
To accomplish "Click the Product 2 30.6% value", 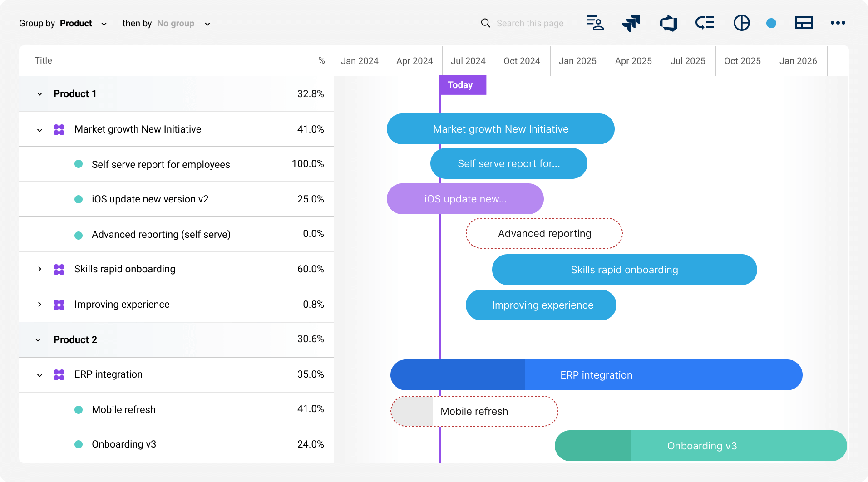I will [311, 339].
